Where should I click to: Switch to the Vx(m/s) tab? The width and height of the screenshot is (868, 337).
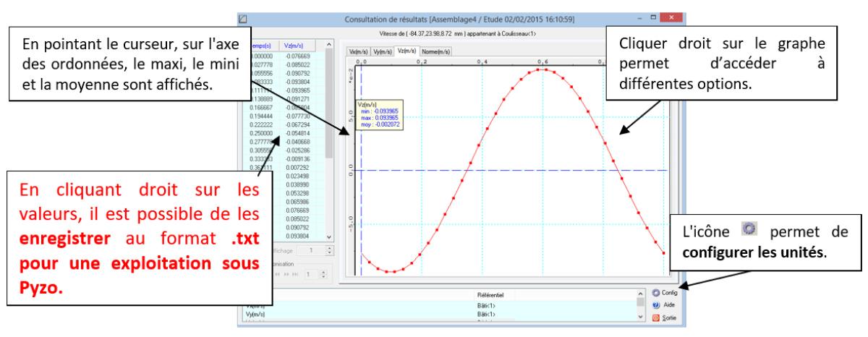point(358,51)
